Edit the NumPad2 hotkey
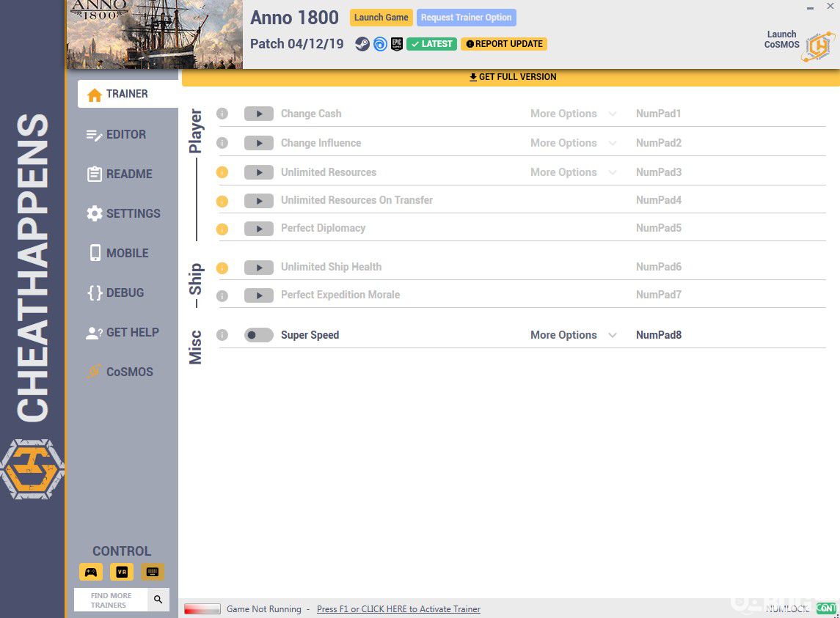Image resolution: width=840 pixels, height=618 pixels. (658, 143)
